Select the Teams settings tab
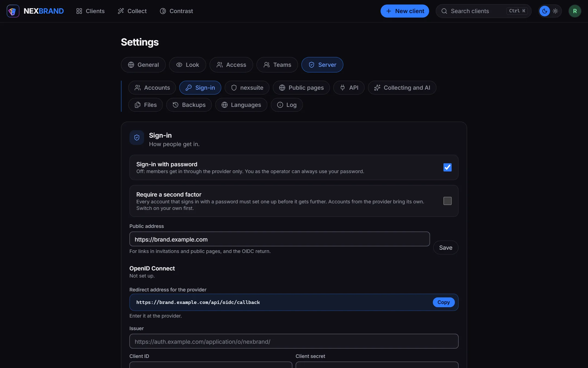Viewport: 588px width, 368px height. coord(277,65)
